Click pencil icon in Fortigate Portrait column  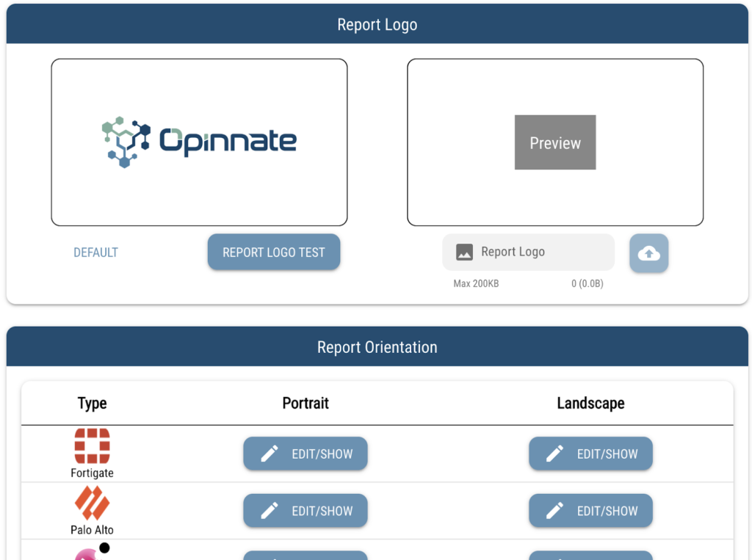[270, 454]
